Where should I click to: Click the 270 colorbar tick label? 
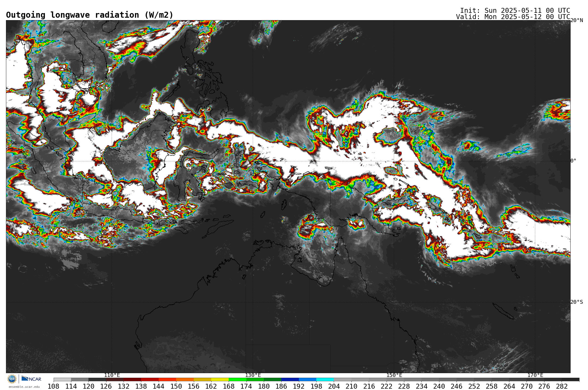526,386
